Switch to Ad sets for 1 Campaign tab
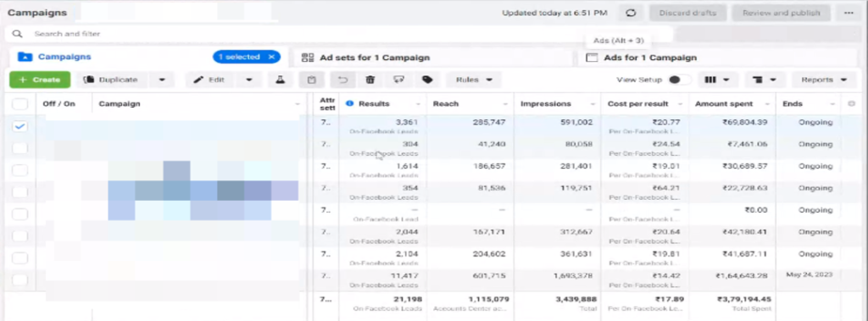Screen dimensions: 868x321 tap(365, 58)
